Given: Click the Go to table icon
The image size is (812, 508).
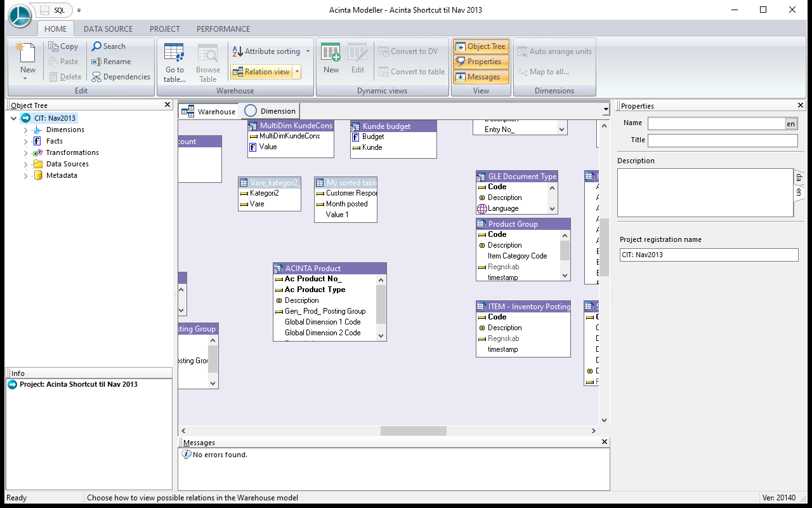Looking at the screenshot, I should click(174, 53).
